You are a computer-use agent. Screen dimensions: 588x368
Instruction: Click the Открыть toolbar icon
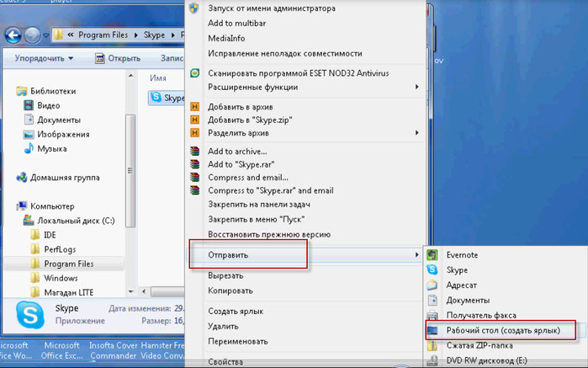(100, 58)
